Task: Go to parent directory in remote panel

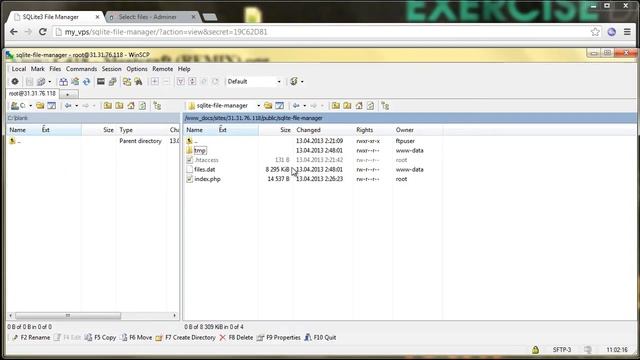Action: click(336, 106)
